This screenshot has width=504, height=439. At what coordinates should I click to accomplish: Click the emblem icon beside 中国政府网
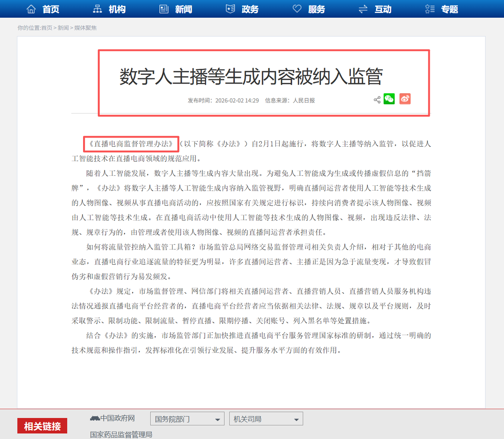(x=95, y=418)
